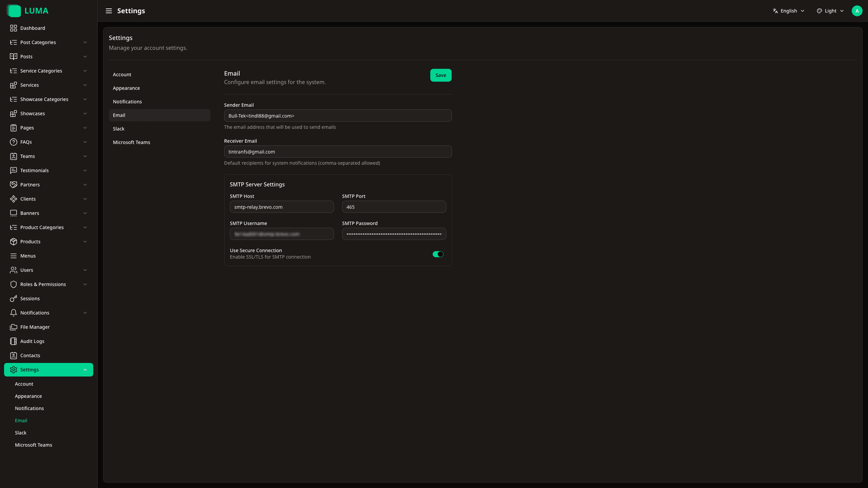Viewport: 868px width, 488px height.
Task: Click the Teams contact icon
Action: coord(14,156)
